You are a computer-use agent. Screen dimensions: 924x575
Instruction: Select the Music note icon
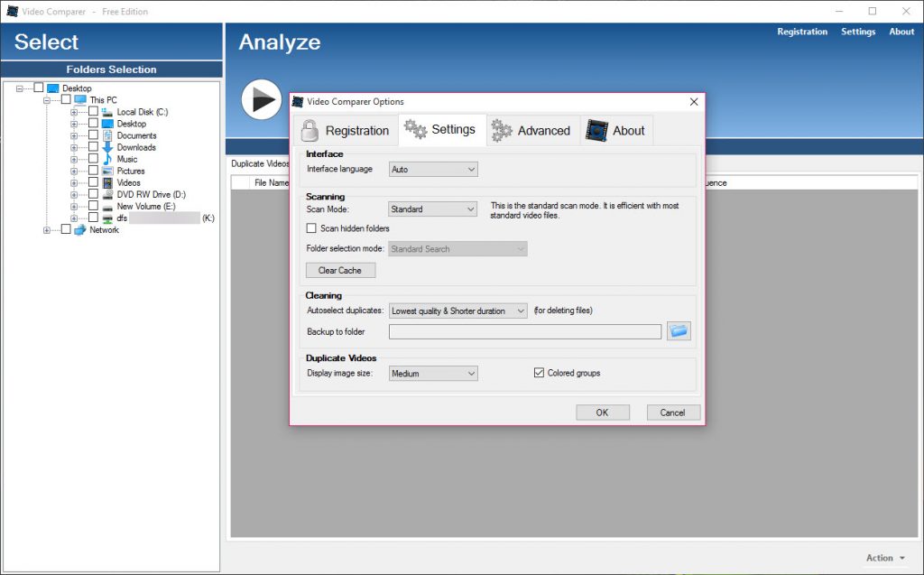[107, 159]
